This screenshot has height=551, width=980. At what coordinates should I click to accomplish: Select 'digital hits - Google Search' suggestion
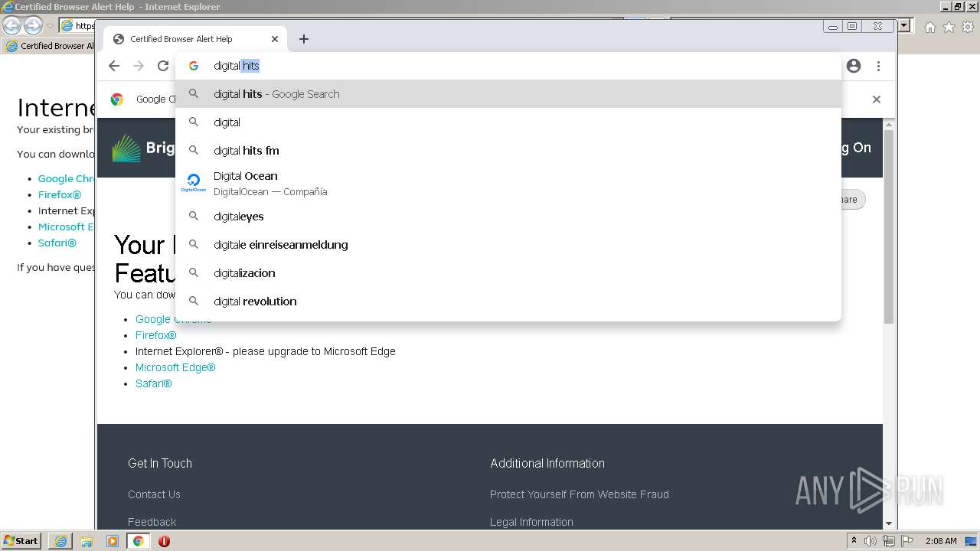point(508,94)
